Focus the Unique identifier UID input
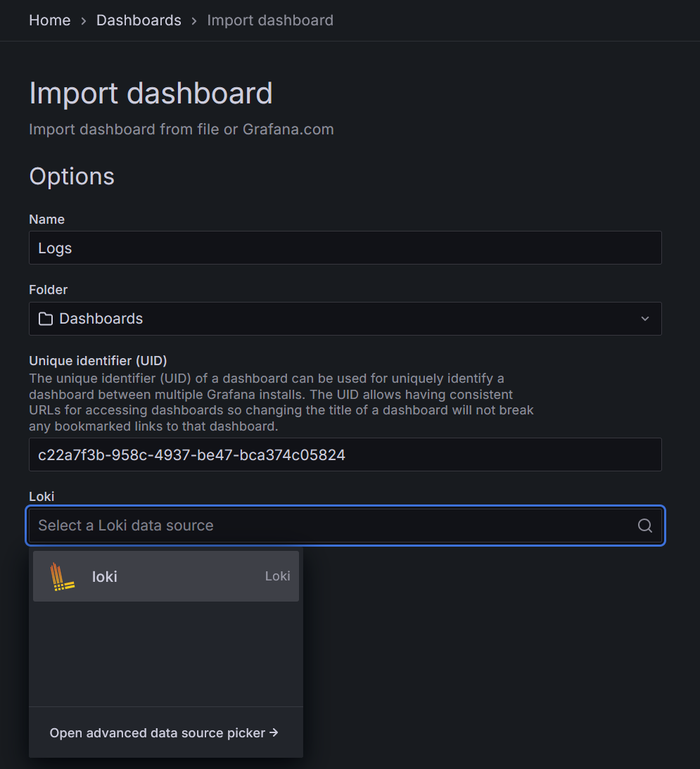 point(345,454)
